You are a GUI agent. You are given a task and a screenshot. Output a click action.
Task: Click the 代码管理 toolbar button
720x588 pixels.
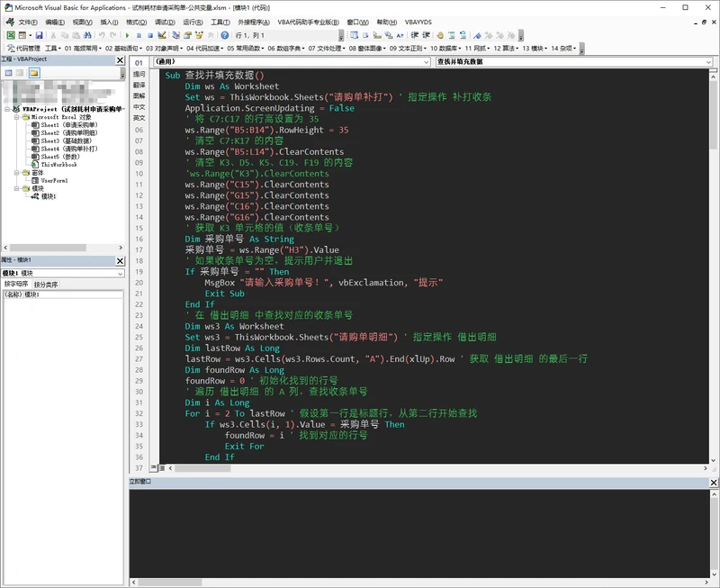point(24,49)
